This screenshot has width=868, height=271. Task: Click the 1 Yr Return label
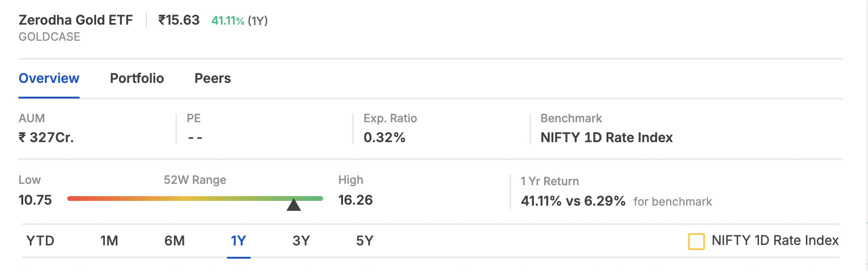pos(550,181)
